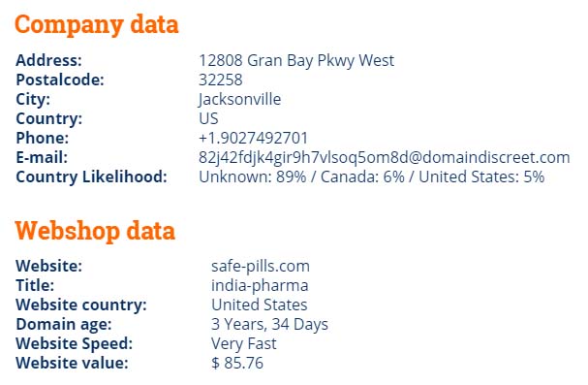This screenshot has height=385, width=588.
Task: Click the country value US
Action: click(208, 118)
